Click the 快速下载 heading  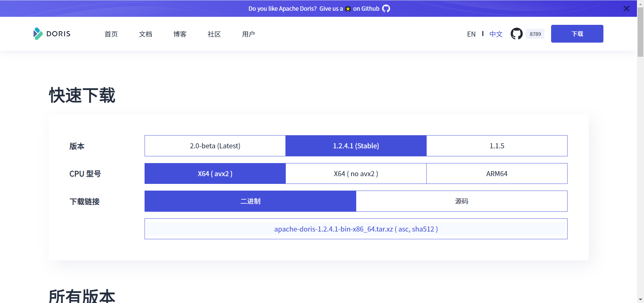[x=82, y=95]
